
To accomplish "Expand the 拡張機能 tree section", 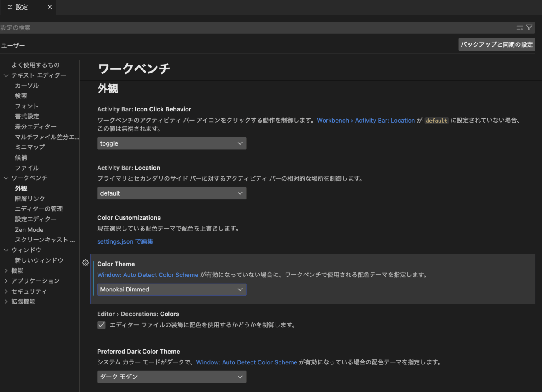I will [x=6, y=302].
